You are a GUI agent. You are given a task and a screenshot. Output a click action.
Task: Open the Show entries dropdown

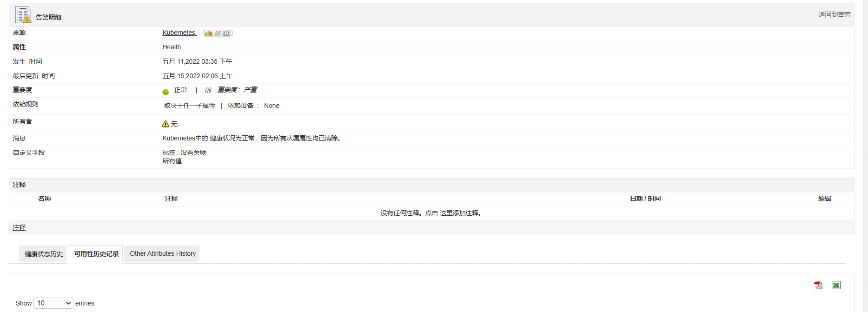tap(53, 303)
